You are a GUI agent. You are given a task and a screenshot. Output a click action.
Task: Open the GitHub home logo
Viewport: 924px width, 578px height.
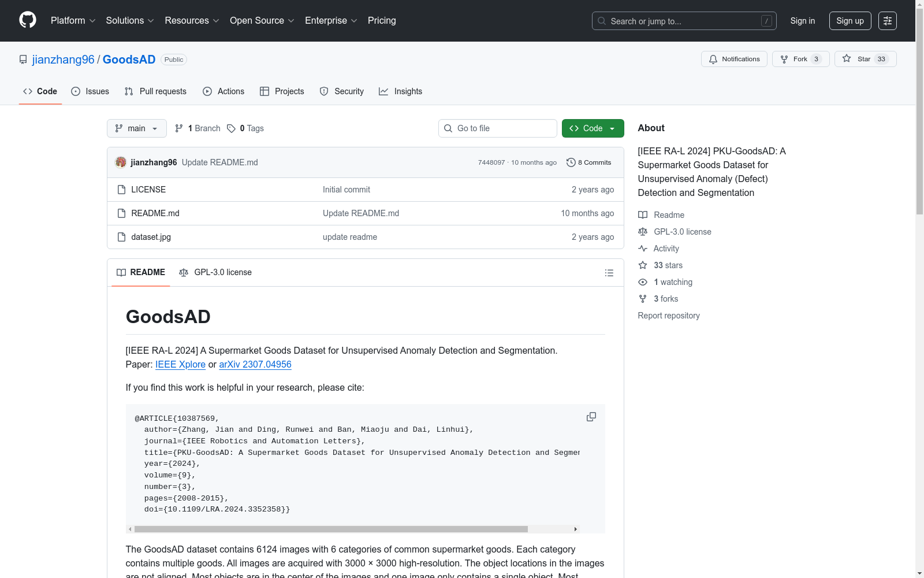(x=28, y=20)
